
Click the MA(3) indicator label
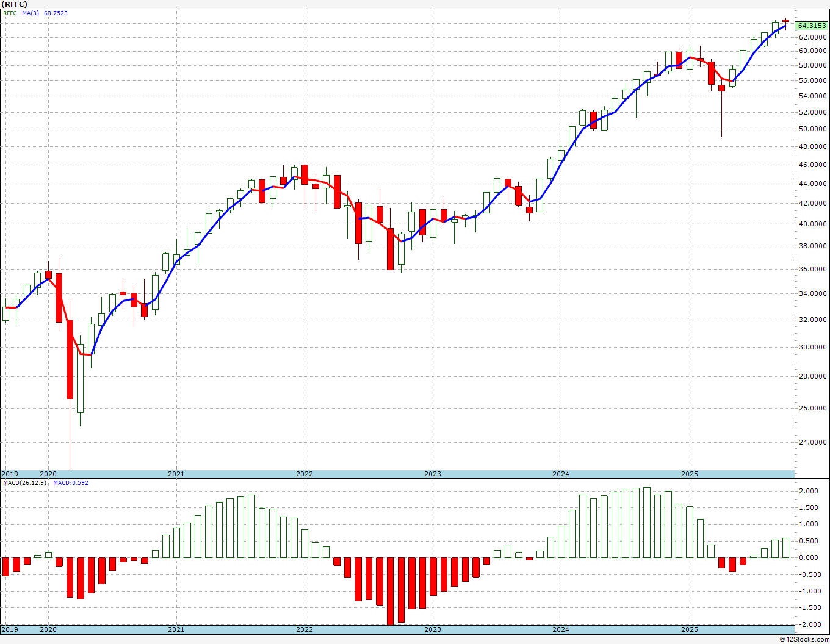coord(30,13)
